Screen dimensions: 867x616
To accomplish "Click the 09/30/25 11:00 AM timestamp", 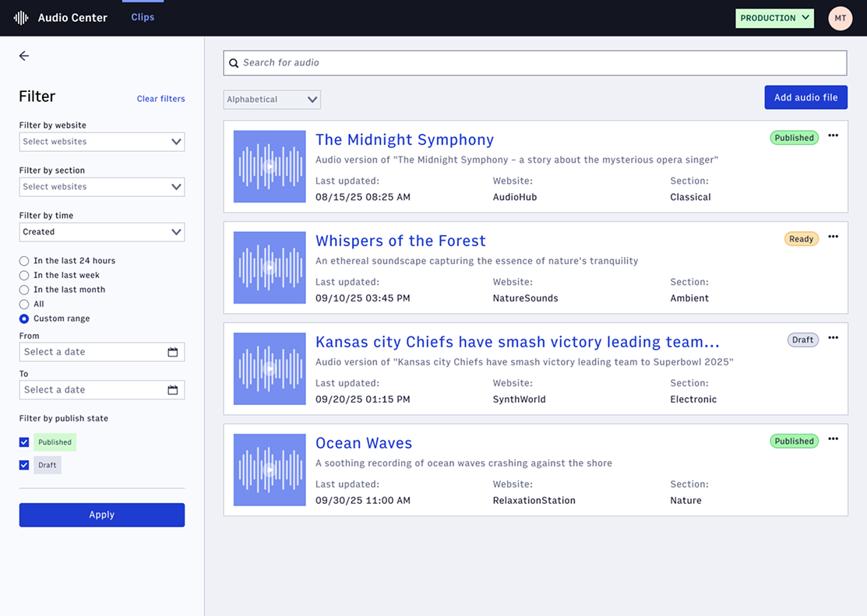I will (x=363, y=501).
